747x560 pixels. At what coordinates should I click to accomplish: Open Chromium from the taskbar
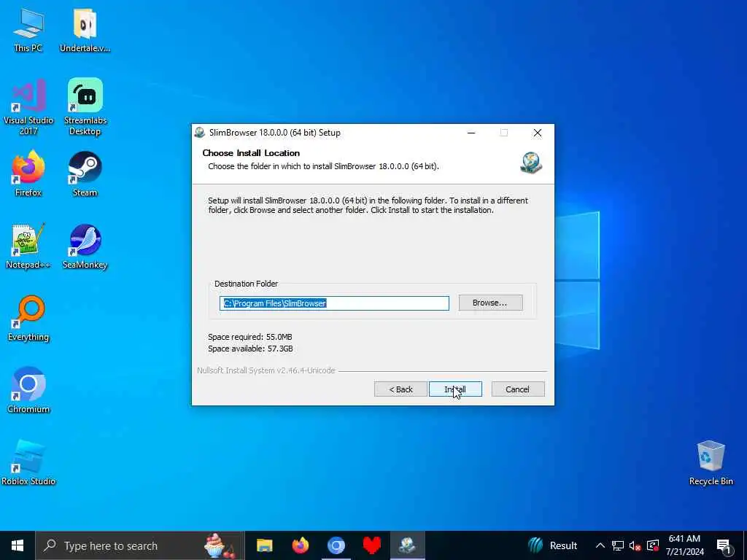(x=336, y=545)
